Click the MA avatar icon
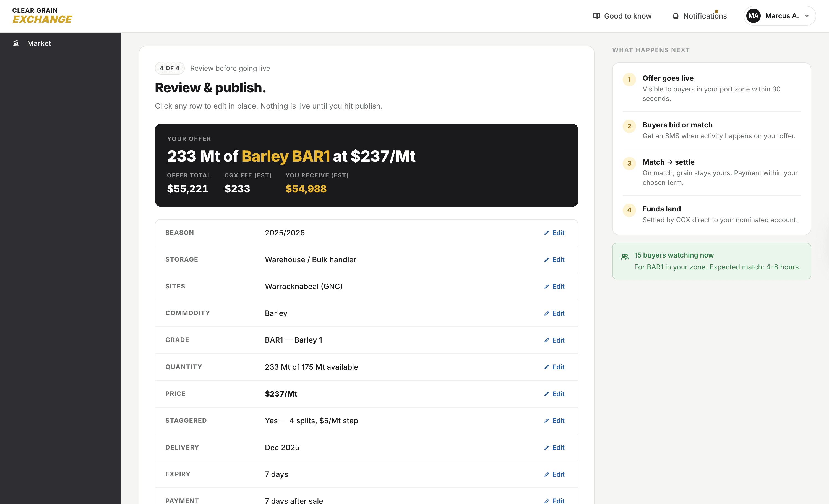 coord(753,15)
